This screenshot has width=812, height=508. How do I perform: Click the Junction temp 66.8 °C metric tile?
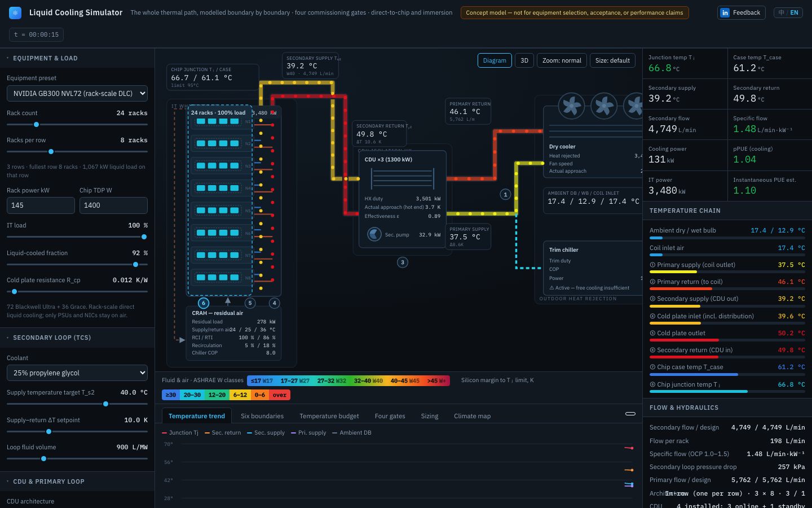click(685, 64)
